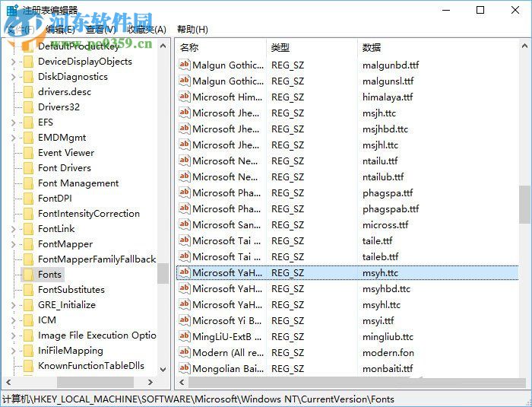Click the string icon for Microsoft Him entry
Image resolution: width=532 pixels, height=407 pixels.
pyautogui.click(x=184, y=97)
